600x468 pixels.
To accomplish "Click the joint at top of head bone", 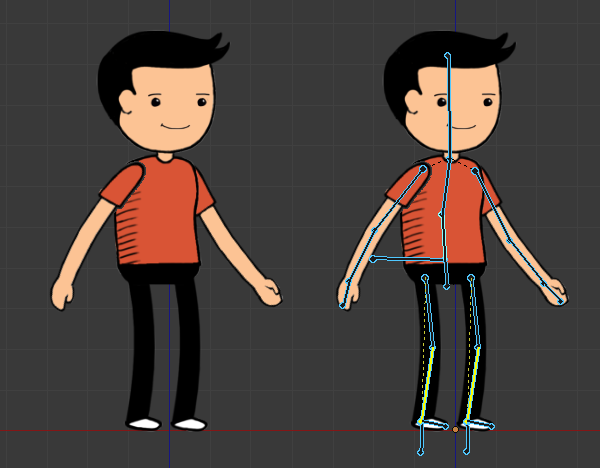I will point(448,54).
